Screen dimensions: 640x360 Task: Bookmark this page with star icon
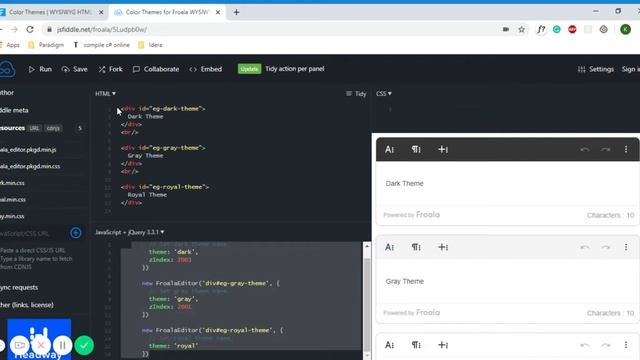(521, 29)
